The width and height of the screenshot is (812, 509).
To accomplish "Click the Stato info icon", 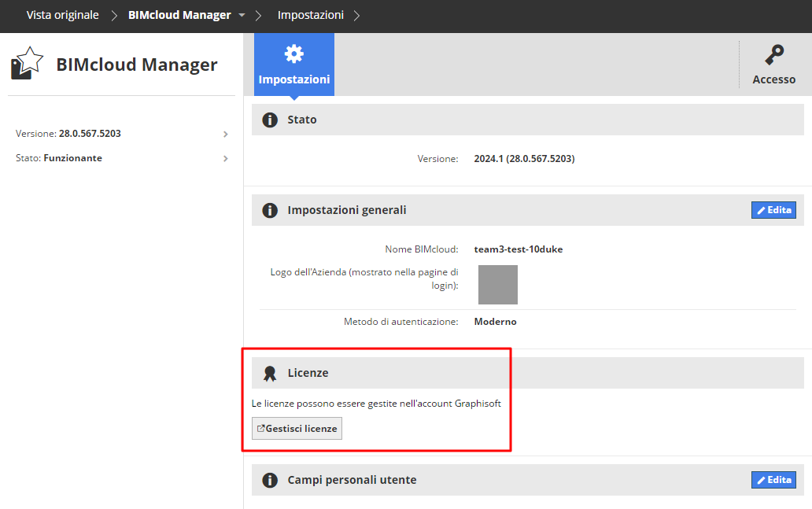I will coord(270,120).
